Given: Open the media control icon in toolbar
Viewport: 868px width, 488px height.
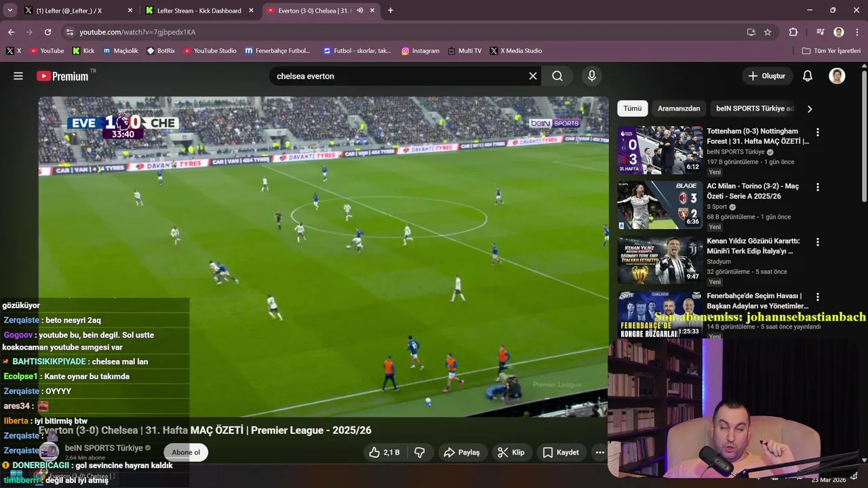Looking at the screenshot, I should pos(821,32).
